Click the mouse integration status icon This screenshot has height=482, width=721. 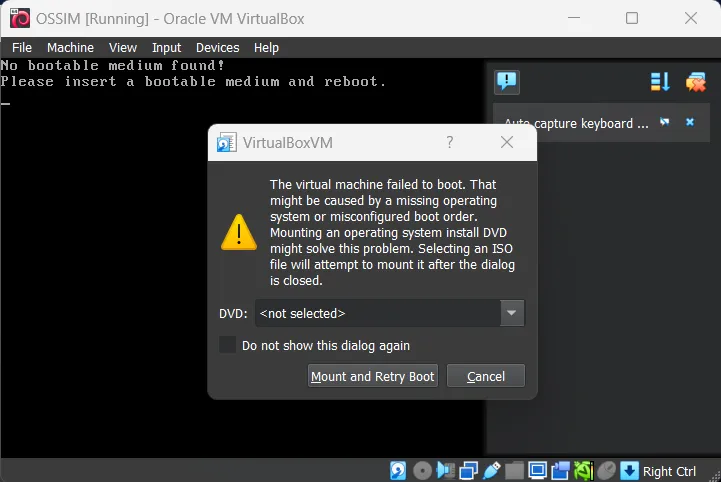[x=607, y=471]
